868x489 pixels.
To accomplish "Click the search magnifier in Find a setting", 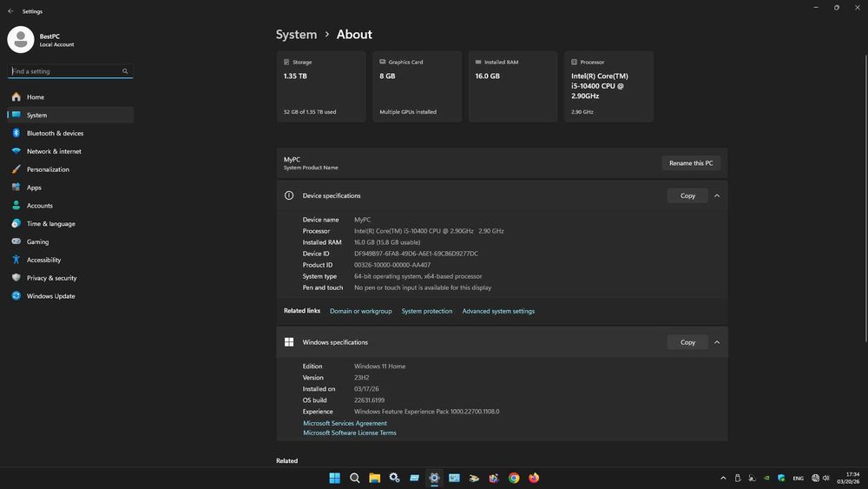I will pyautogui.click(x=125, y=71).
